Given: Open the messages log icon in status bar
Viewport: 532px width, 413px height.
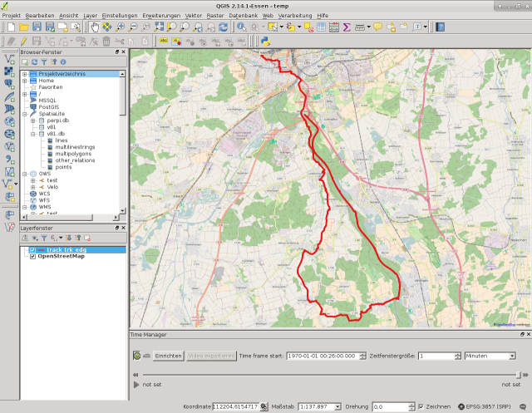Looking at the screenshot, I should [523, 406].
